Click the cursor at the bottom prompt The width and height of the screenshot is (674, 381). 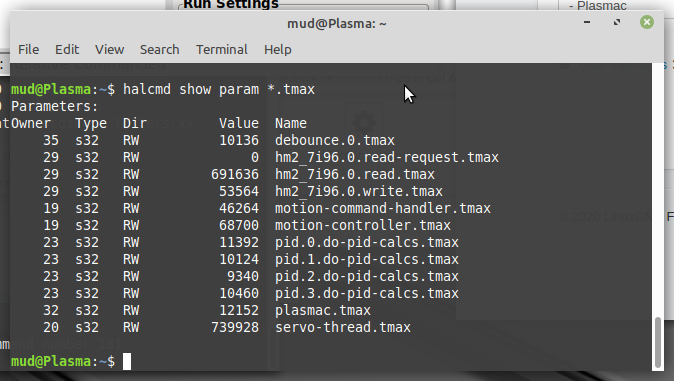tap(127, 362)
